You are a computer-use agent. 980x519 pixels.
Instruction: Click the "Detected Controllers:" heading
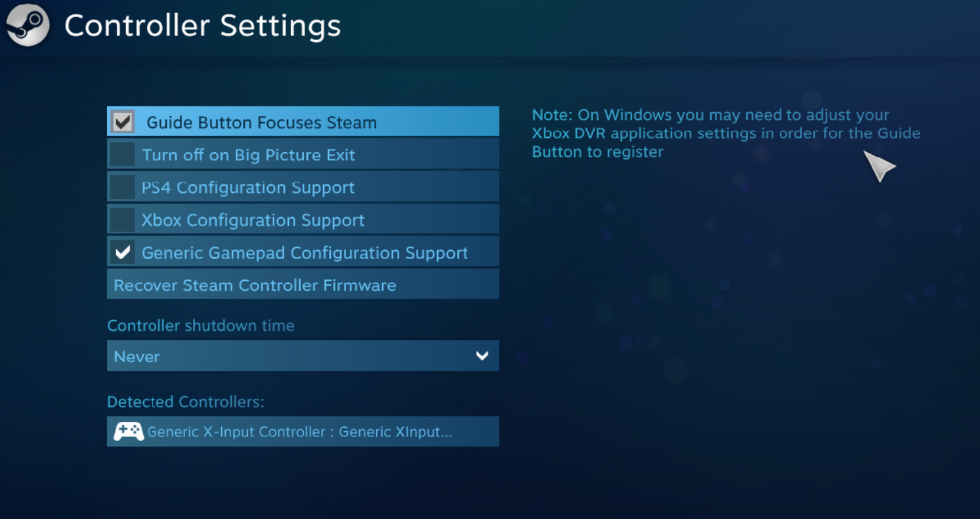point(185,402)
